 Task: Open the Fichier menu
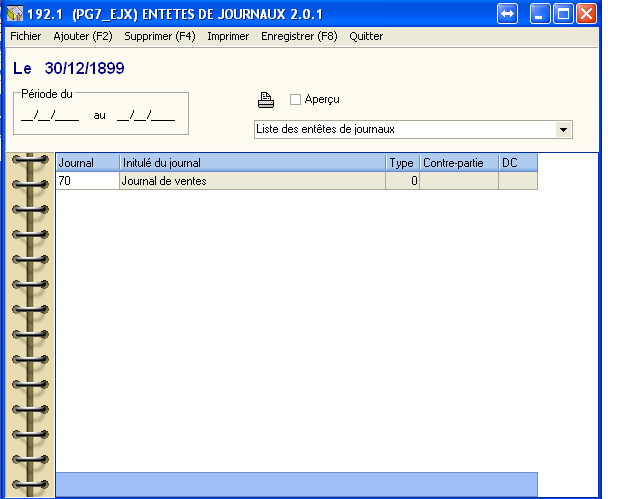27,36
